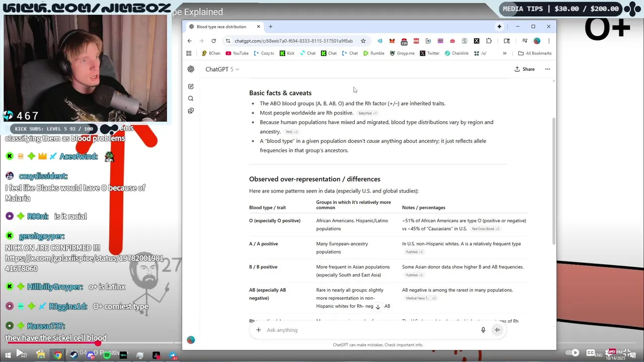The height and width of the screenshot is (362, 644).
Task: Open the Kick bookmark
Action: point(287,53)
